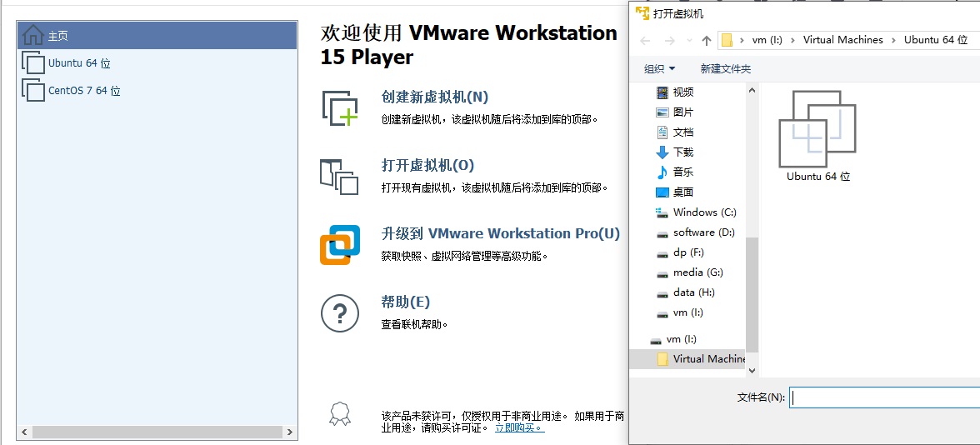This screenshot has width=980, height=445.
Task: Click vm (I:) in the address breadcrumb
Action: coord(767,40)
